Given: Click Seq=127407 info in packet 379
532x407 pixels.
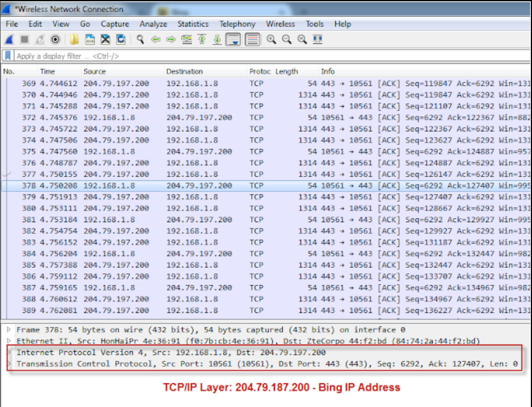Looking at the screenshot, I should [x=428, y=197].
